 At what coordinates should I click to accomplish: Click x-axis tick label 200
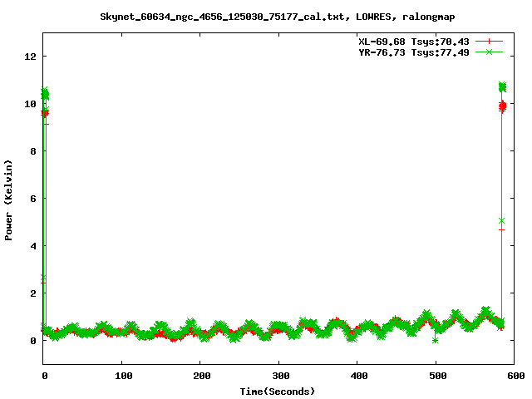click(201, 376)
